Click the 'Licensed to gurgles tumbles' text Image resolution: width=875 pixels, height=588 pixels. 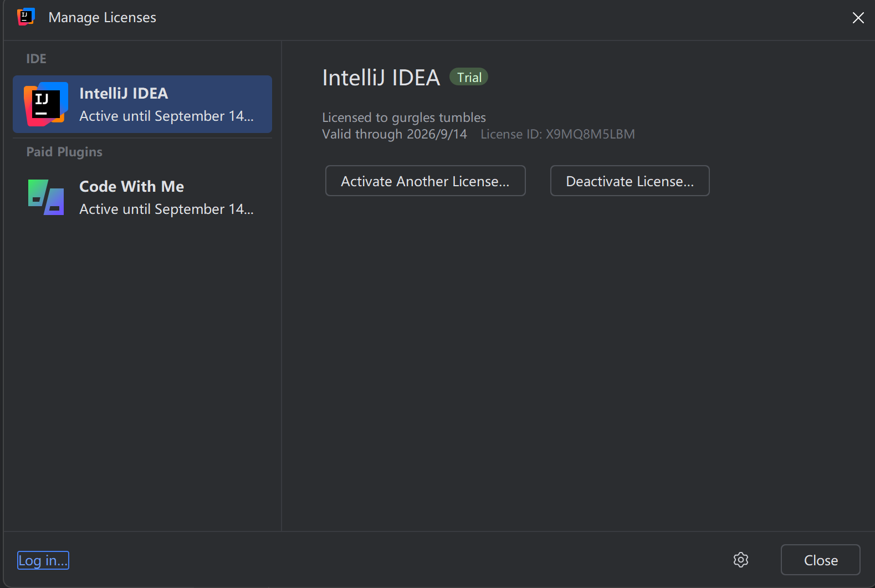click(404, 117)
